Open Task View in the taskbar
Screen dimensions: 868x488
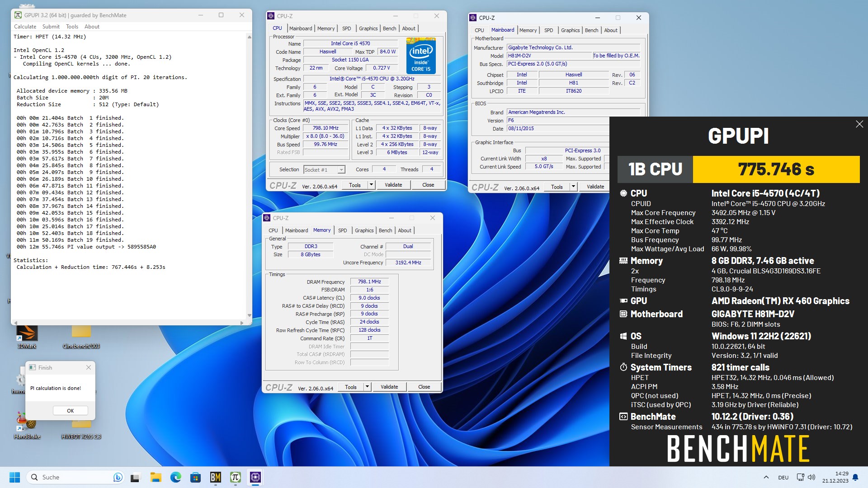(x=136, y=477)
